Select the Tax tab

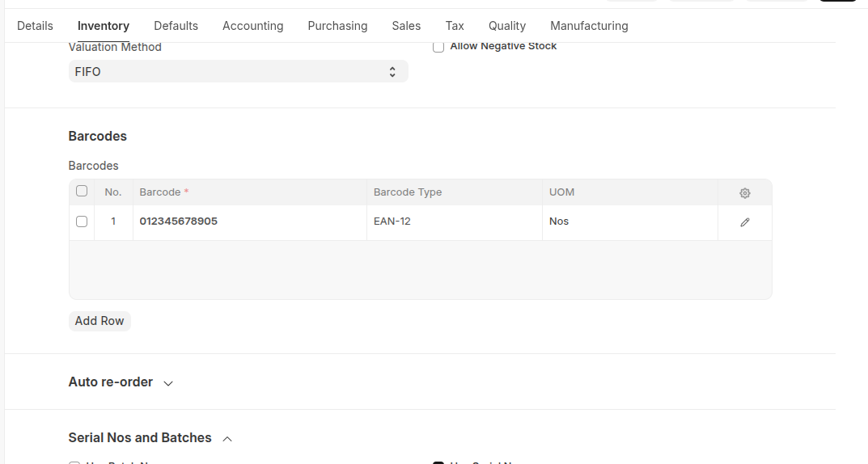[455, 26]
